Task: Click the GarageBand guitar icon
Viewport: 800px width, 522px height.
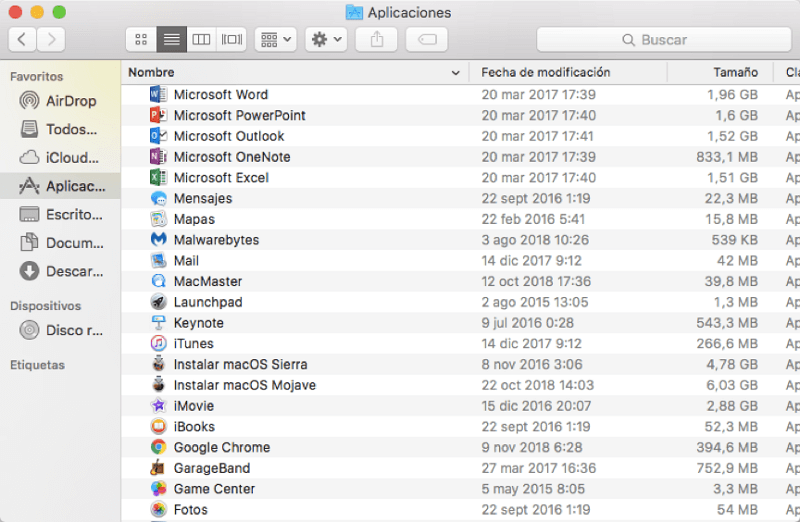Action: (158, 468)
